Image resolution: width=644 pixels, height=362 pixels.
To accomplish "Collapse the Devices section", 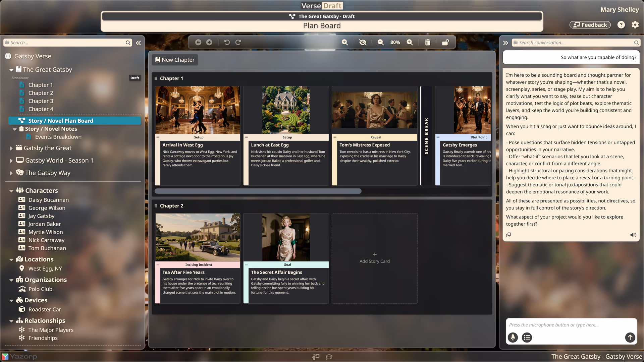I will click(11, 301).
